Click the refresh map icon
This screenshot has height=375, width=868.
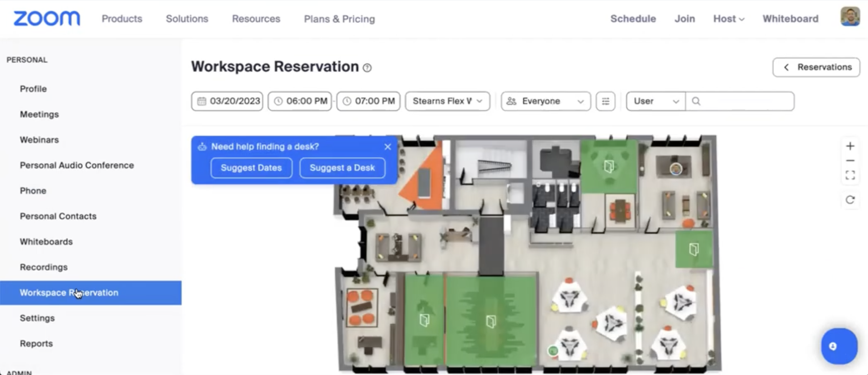(x=850, y=200)
